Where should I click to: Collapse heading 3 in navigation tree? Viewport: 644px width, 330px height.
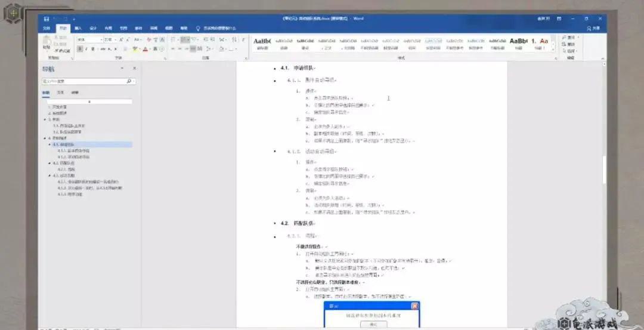pyautogui.click(x=45, y=119)
